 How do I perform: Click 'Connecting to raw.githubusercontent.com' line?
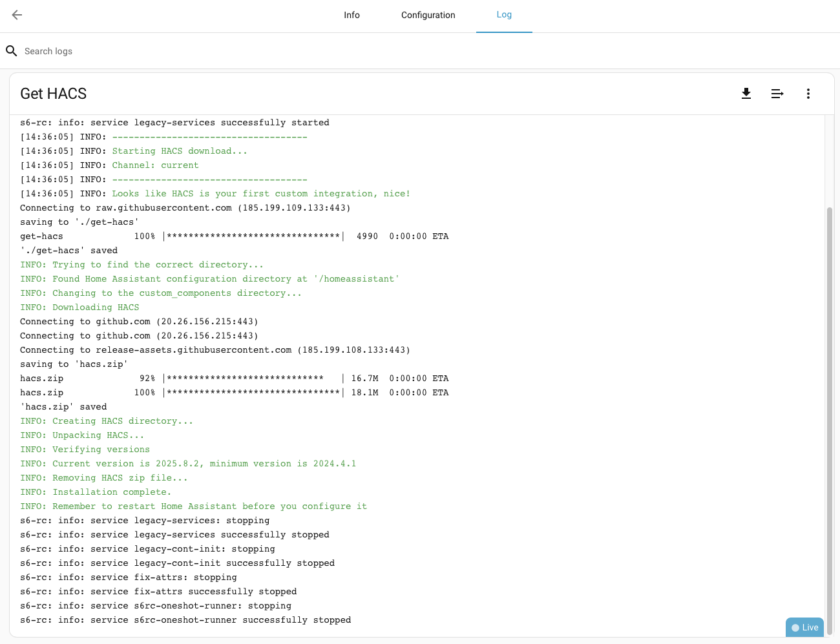click(185, 208)
